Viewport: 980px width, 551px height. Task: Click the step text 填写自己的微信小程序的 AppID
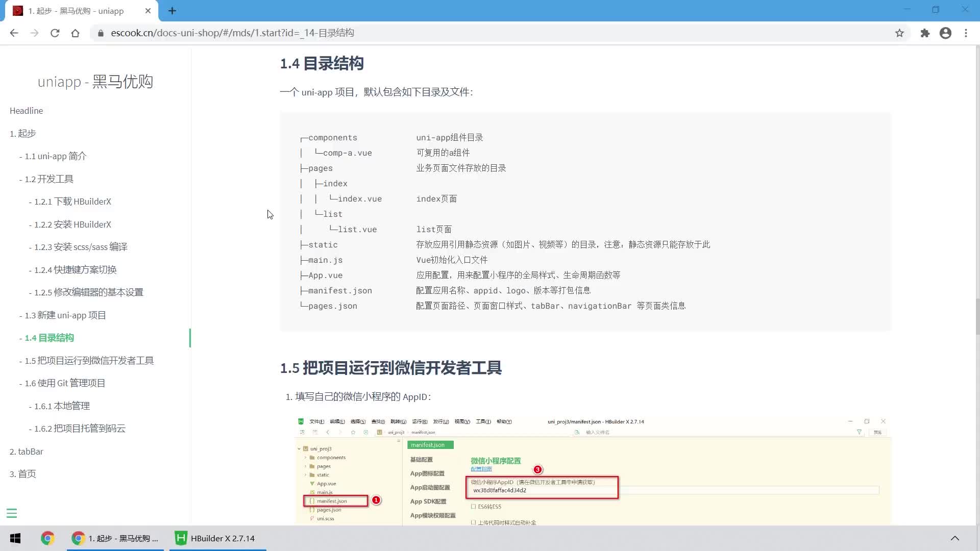click(363, 397)
